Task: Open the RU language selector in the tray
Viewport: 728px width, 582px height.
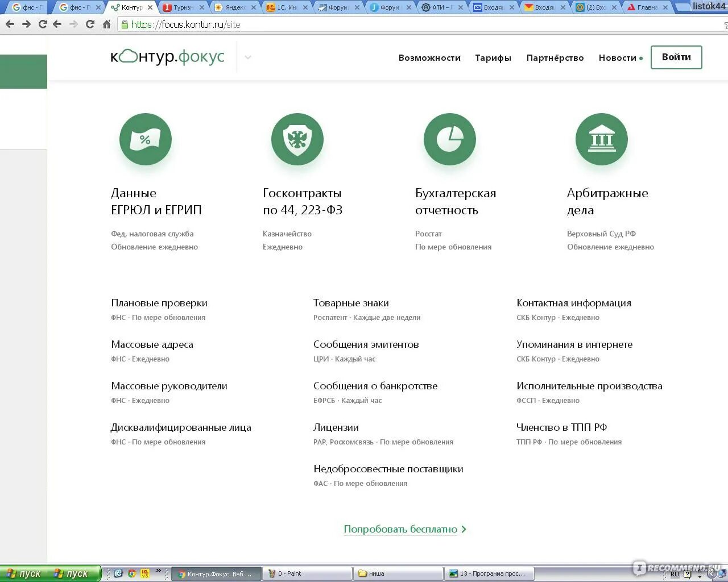Action: coord(675,574)
